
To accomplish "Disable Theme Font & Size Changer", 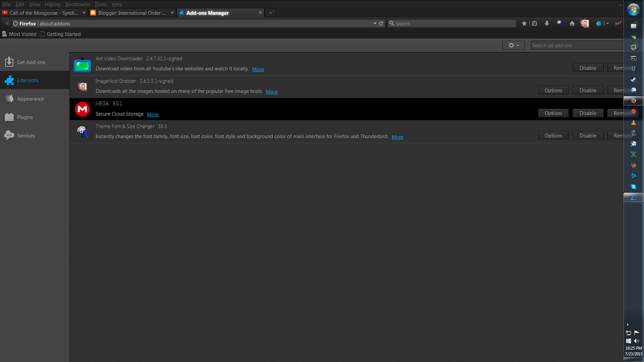I will point(588,136).
